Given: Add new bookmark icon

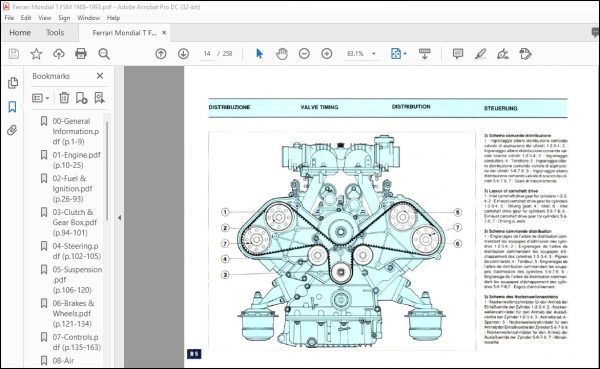Looking at the screenshot, I should click(x=81, y=98).
